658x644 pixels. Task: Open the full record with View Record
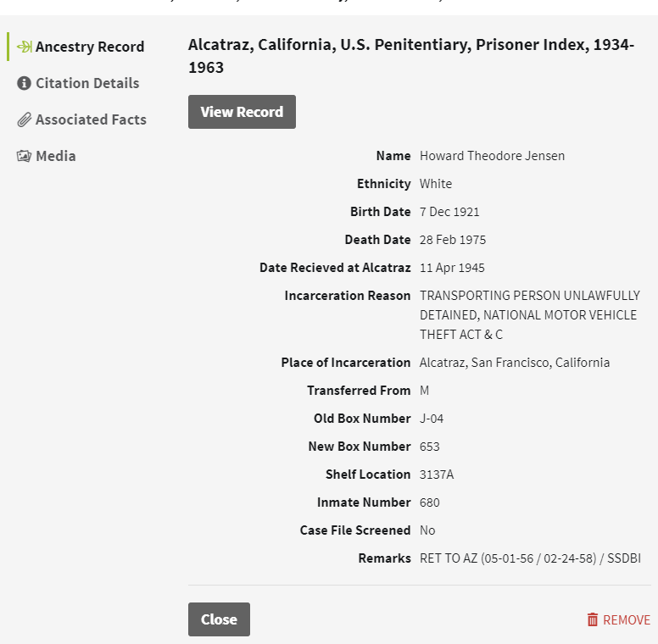(242, 112)
